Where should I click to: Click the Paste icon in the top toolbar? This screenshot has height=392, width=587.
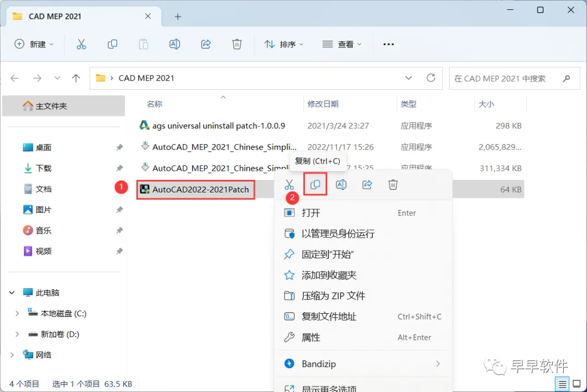[143, 44]
